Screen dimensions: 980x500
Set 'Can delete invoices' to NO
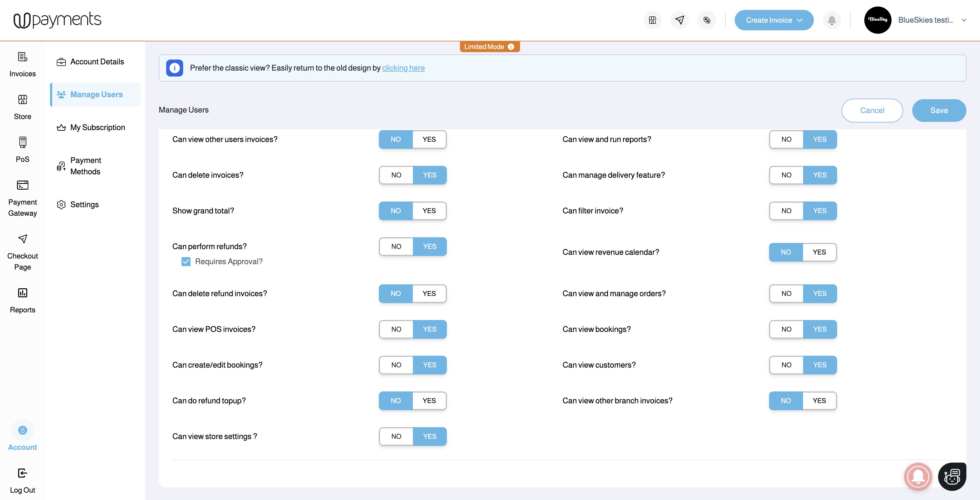point(396,175)
